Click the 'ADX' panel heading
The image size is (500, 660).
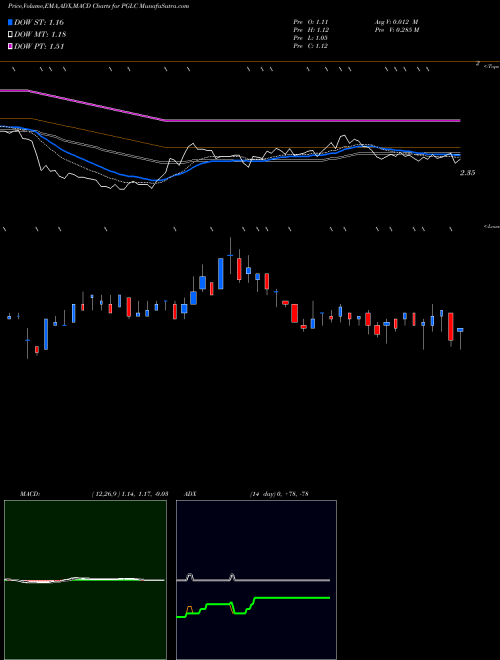[x=190, y=494]
